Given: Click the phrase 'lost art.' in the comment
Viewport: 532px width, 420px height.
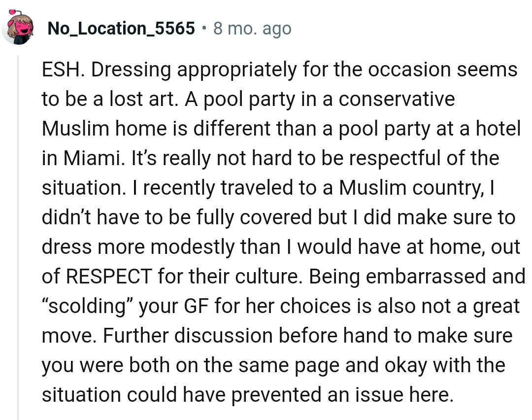Looking at the screenshot, I should [144, 99].
